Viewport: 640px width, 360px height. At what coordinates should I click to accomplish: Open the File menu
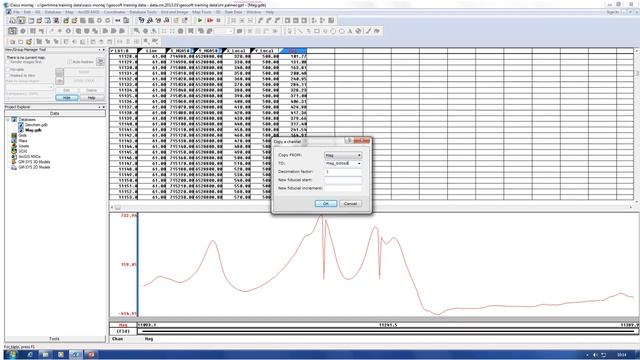pyautogui.click(x=16, y=12)
